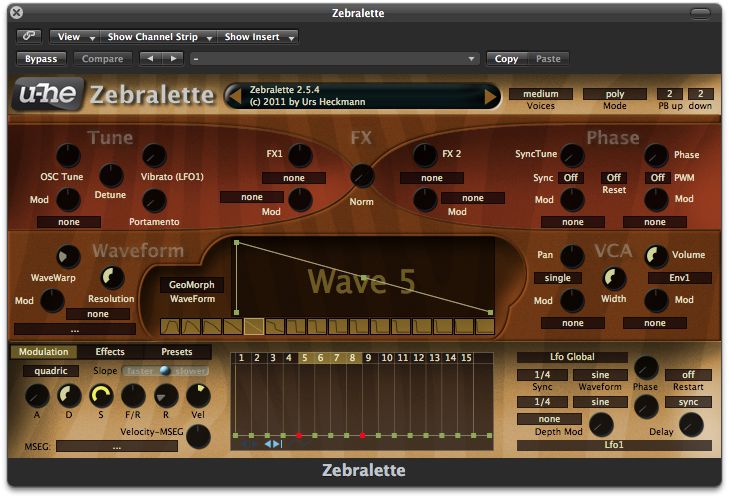729x498 pixels.
Task: Switch to the Modulation tab
Action: (x=43, y=352)
